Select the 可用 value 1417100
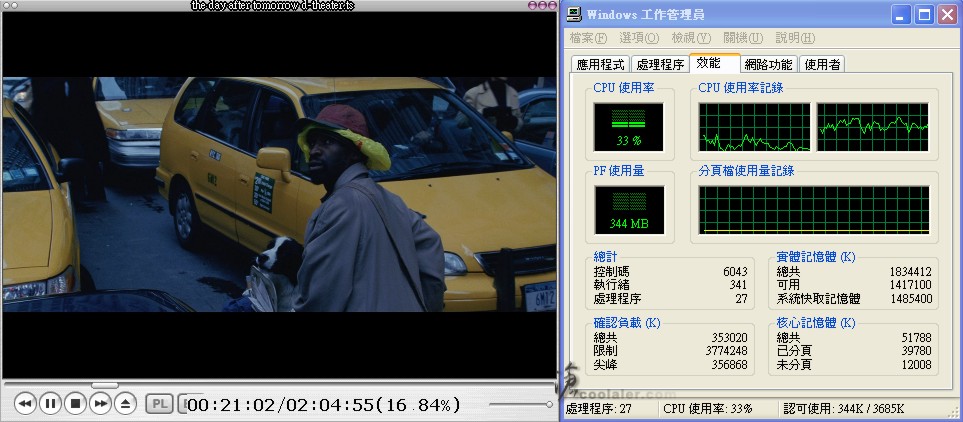 910,285
